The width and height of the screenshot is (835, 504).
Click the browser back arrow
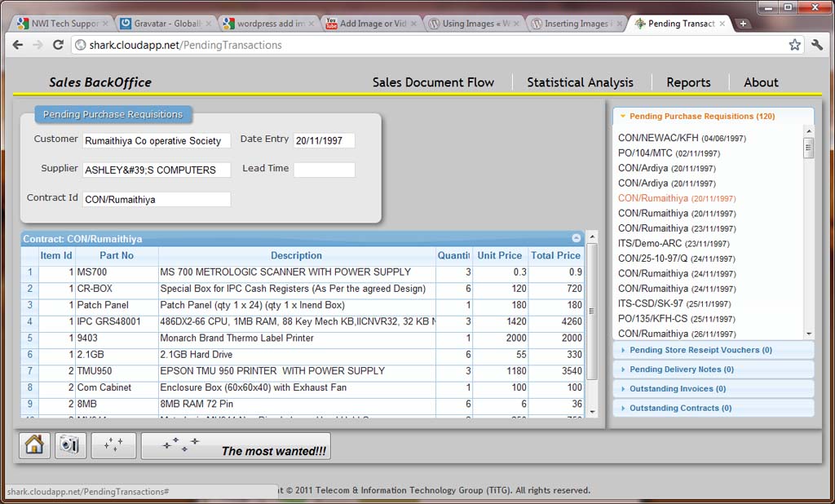[x=18, y=45]
